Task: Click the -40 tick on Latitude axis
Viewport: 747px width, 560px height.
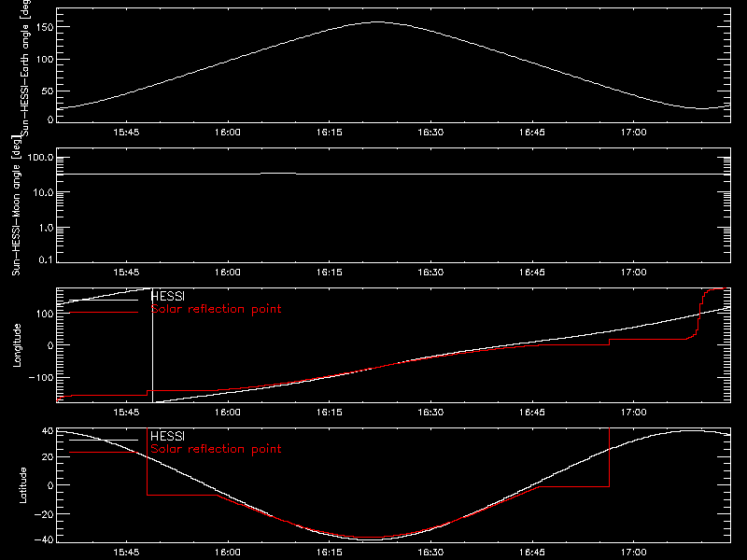Action: coord(44,540)
